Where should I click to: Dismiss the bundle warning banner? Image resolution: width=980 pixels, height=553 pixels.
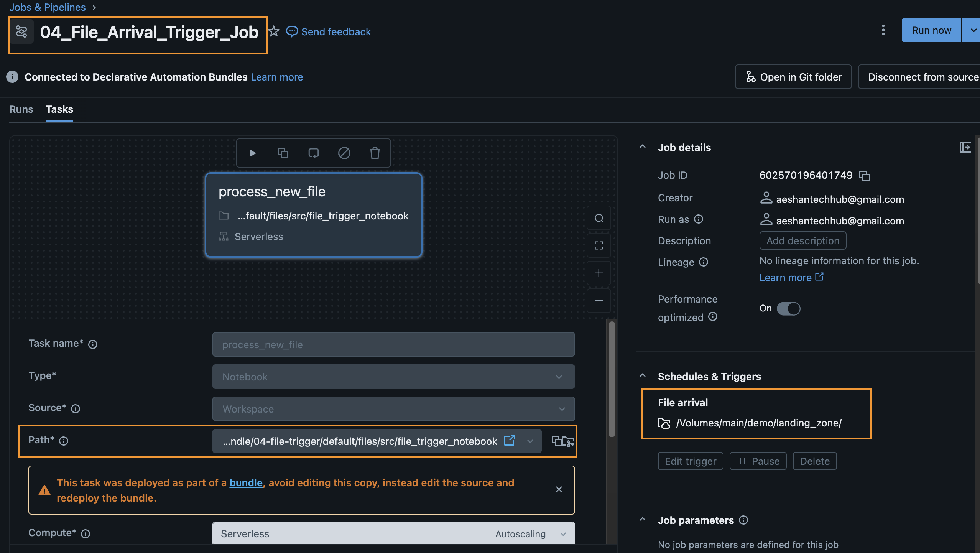coord(559,490)
